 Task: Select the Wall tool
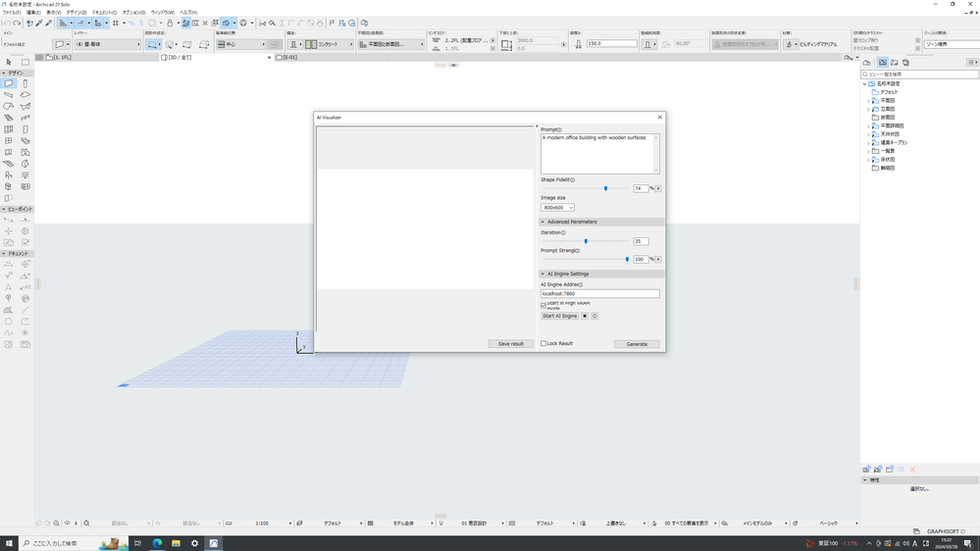(9, 83)
